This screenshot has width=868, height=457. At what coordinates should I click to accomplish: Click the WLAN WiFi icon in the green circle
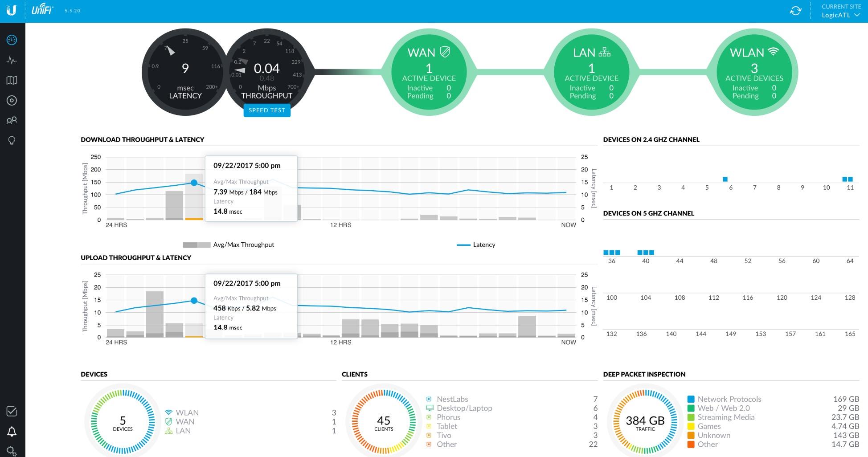point(774,52)
